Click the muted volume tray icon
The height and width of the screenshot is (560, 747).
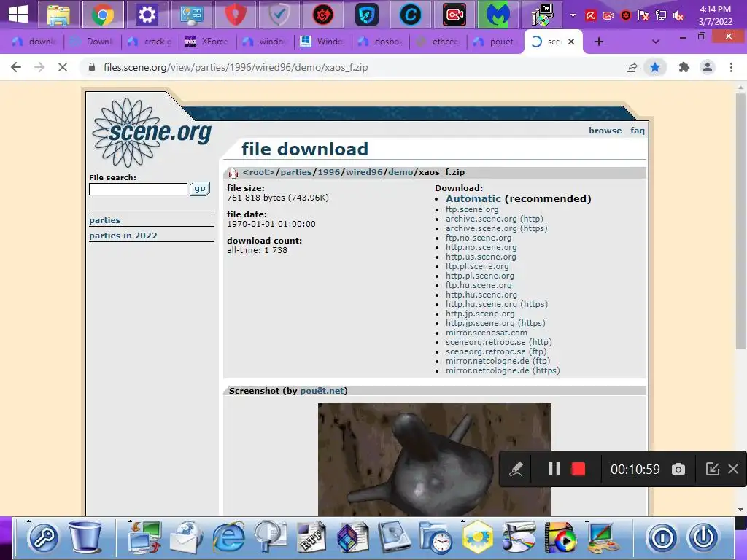[678, 16]
